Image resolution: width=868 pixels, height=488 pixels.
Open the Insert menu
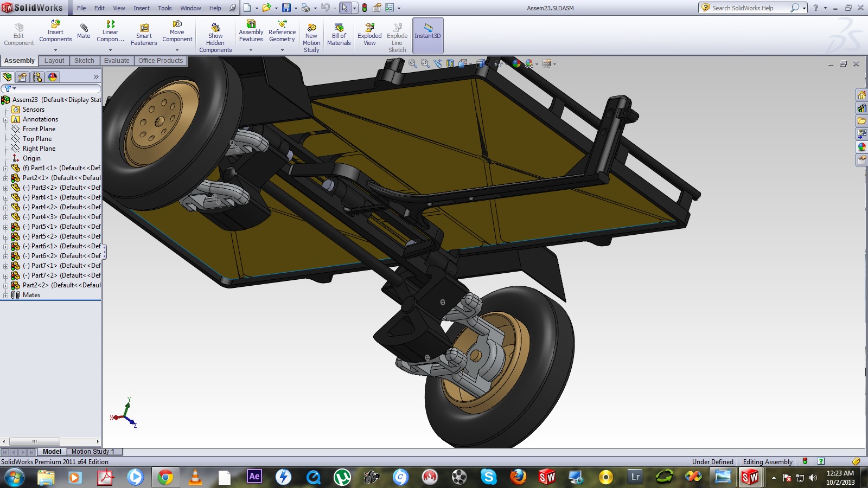pyautogui.click(x=142, y=8)
